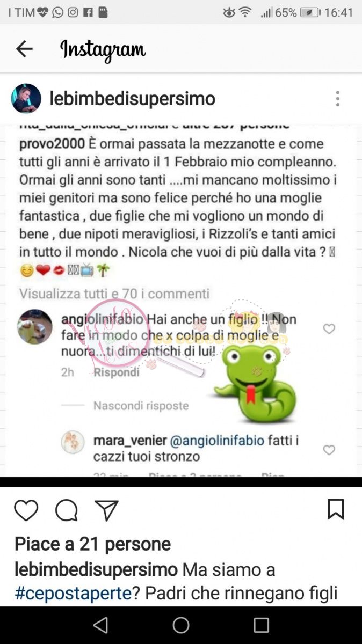This screenshot has width=362, height=644.
Task: Open the lebimbedisupersimo profile picture
Action: pos(26,99)
